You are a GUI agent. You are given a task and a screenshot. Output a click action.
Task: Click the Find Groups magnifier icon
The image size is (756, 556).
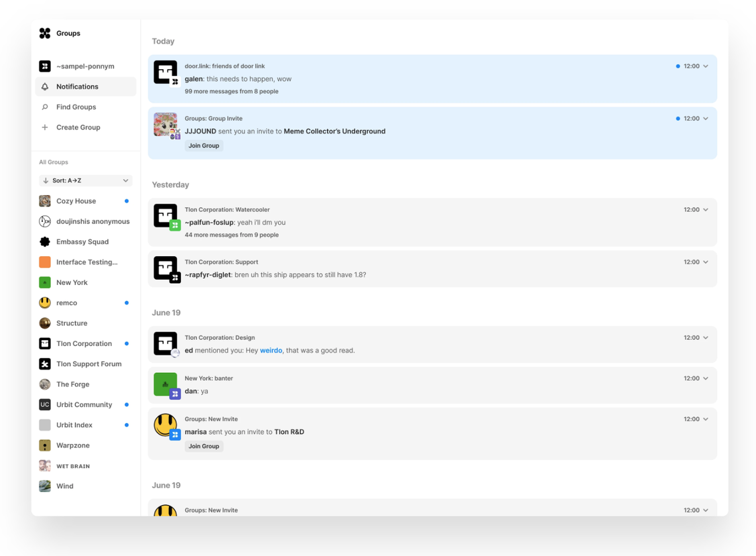(45, 107)
